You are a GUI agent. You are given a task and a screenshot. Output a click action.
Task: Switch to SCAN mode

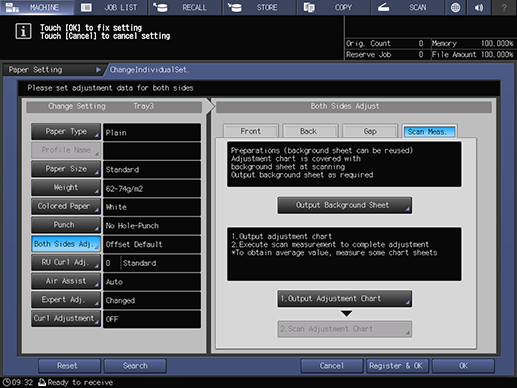tap(408, 7)
